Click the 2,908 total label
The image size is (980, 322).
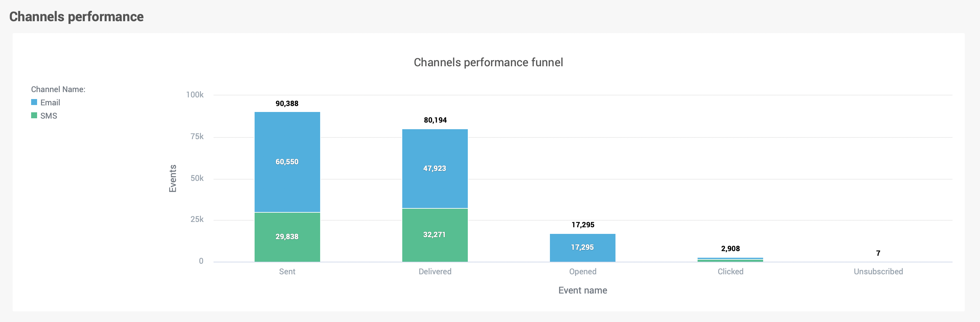pos(730,248)
